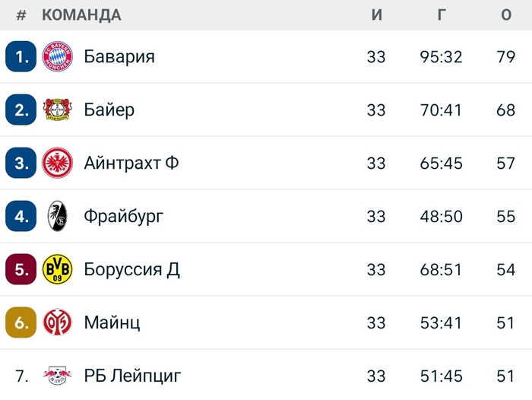The width and height of the screenshot is (532, 400).
Task: Sort by the Г goals column header
Action: [x=442, y=15]
